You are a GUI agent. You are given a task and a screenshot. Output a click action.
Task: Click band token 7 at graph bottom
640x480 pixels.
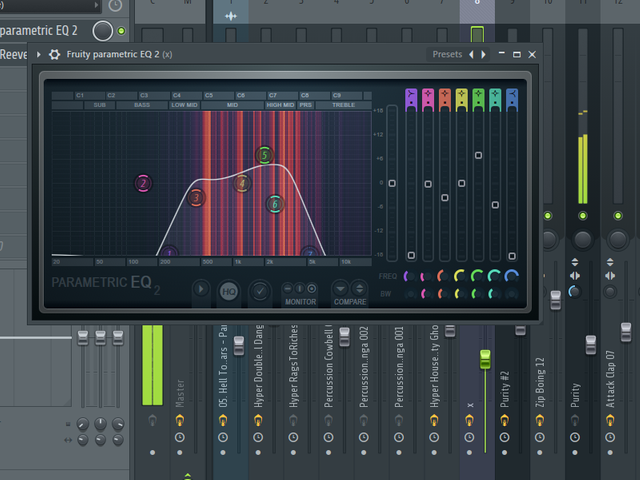[x=309, y=251]
